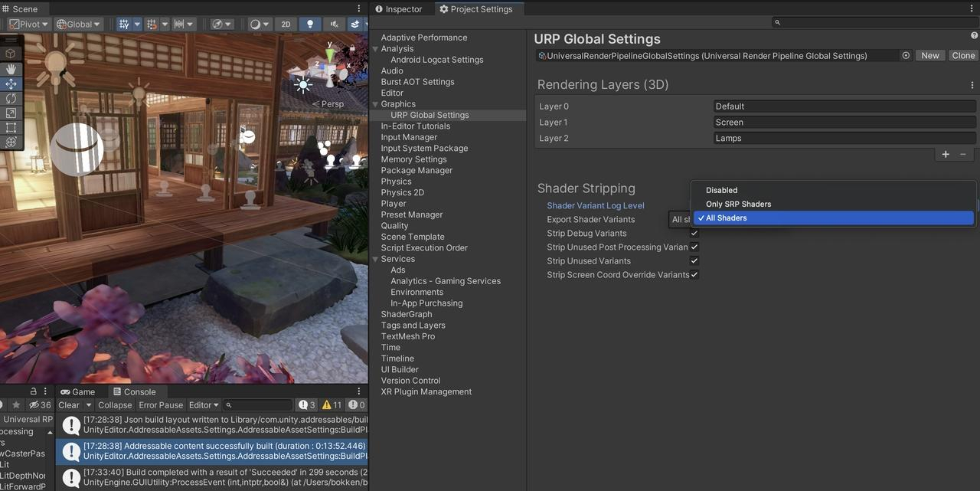Open the Clear button dropdown arrow
Image resolution: width=980 pixels, height=491 pixels.
[x=89, y=405]
